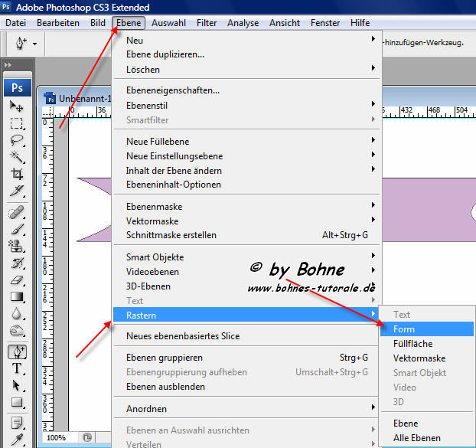Click Ebene duplizieren menu entry
Image resolution: width=476 pixels, height=448 pixels.
(x=165, y=54)
